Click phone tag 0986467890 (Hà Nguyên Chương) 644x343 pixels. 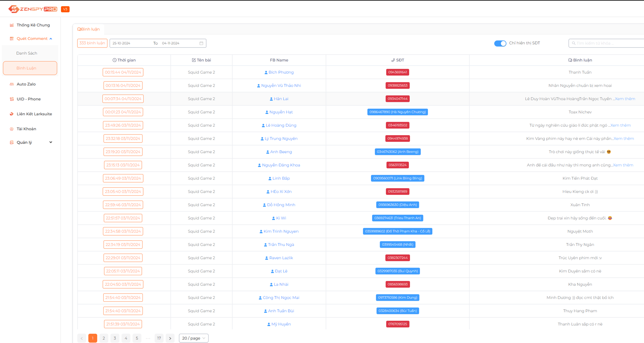[x=398, y=112]
